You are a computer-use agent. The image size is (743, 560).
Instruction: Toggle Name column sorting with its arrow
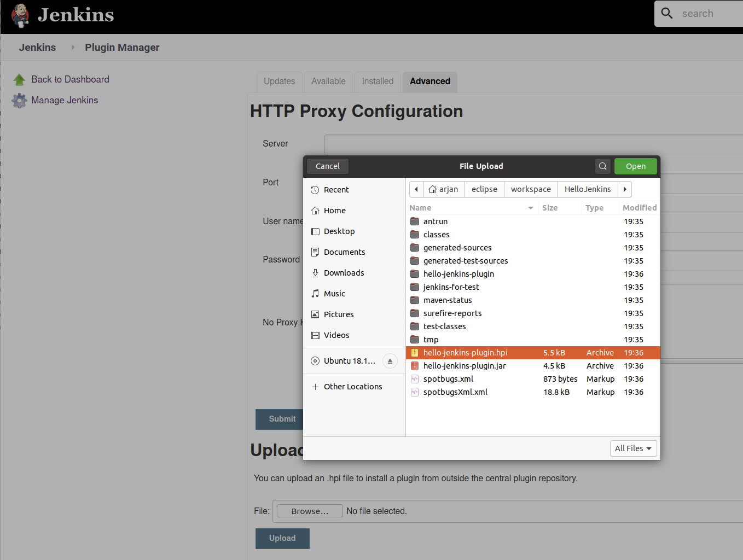pos(530,208)
